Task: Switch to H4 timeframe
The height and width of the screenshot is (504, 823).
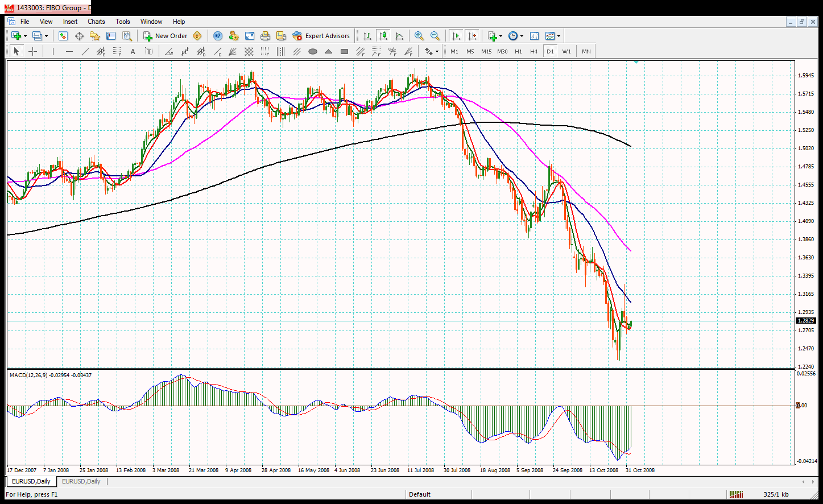Action: tap(534, 51)
